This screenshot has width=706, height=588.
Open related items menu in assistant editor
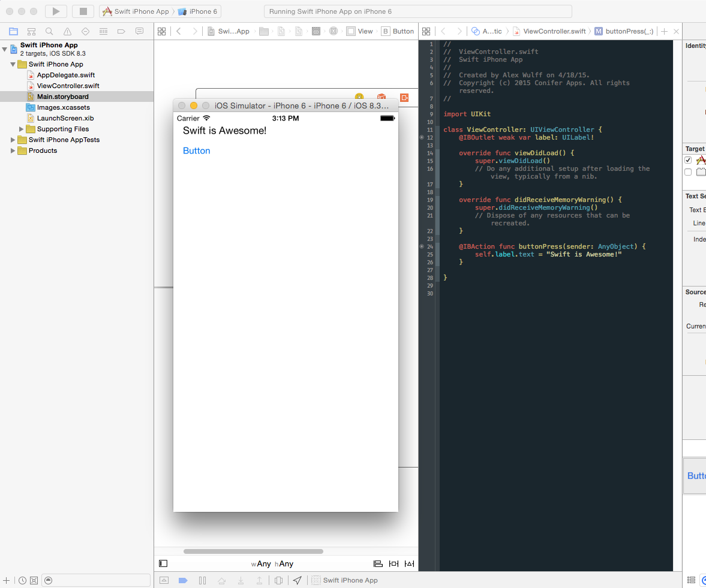click(426, 32)
